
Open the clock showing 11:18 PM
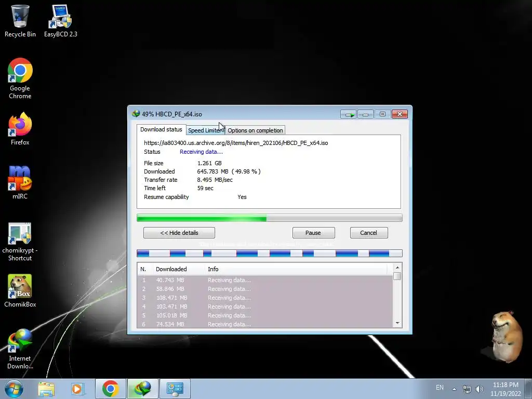click(x=506, y=389)
